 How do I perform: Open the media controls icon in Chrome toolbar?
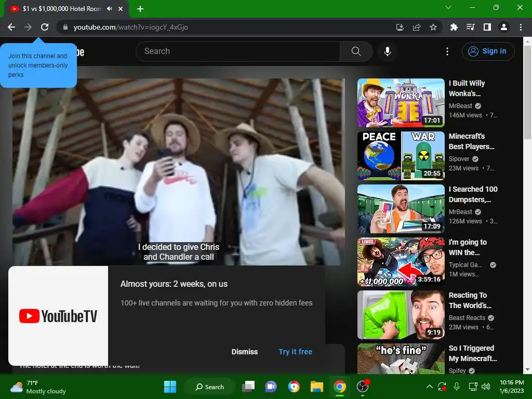470,27
